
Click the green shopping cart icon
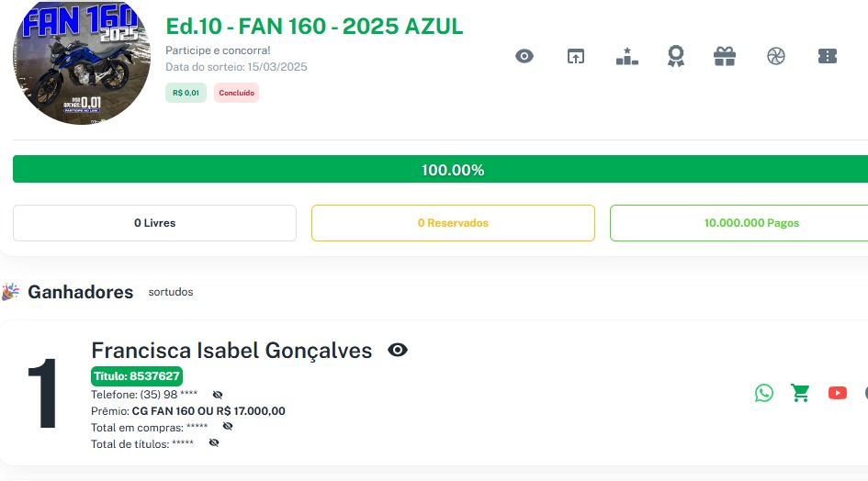coord(801,393)
